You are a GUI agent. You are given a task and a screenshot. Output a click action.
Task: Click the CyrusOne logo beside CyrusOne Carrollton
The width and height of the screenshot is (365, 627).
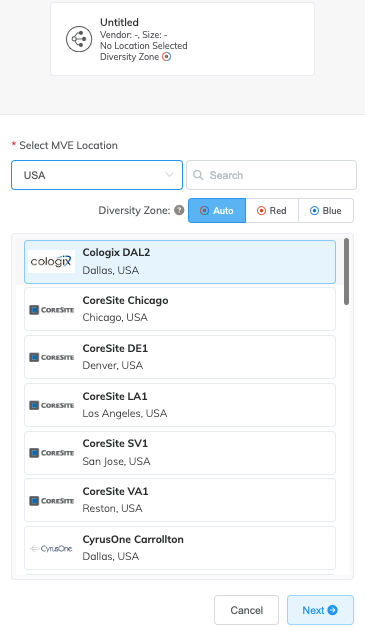(x=52, y=549)
